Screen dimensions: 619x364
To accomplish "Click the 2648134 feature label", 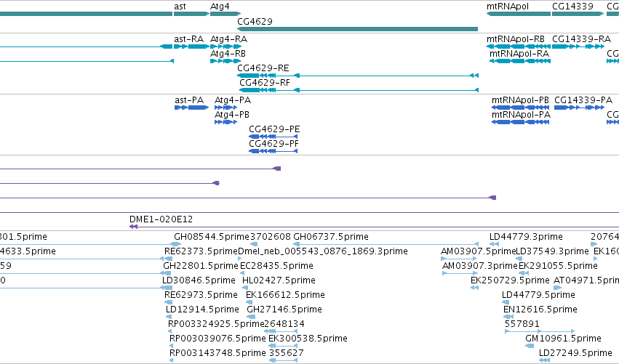I will pos(284,324).
